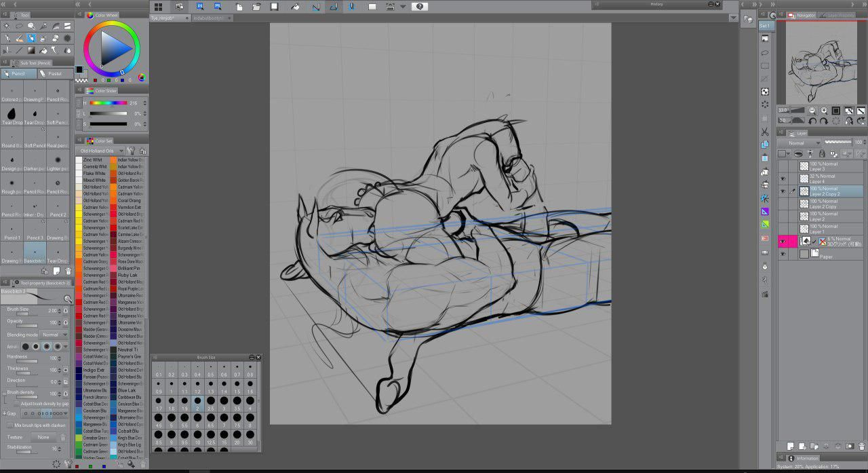Click the Save icon in the top command bar
This screenshot has width=868, height=473.
274,7
